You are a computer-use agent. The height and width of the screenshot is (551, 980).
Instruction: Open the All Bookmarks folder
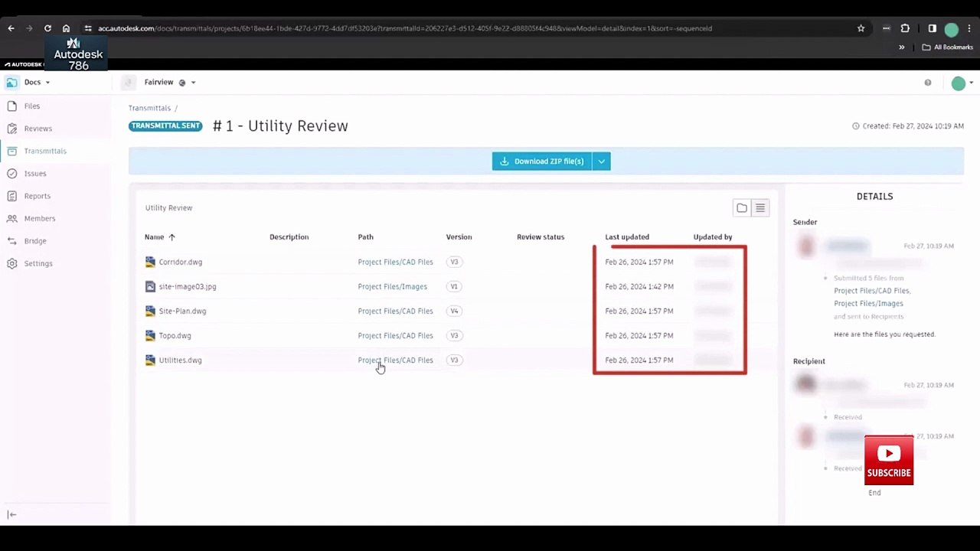[x=948, y=47]
